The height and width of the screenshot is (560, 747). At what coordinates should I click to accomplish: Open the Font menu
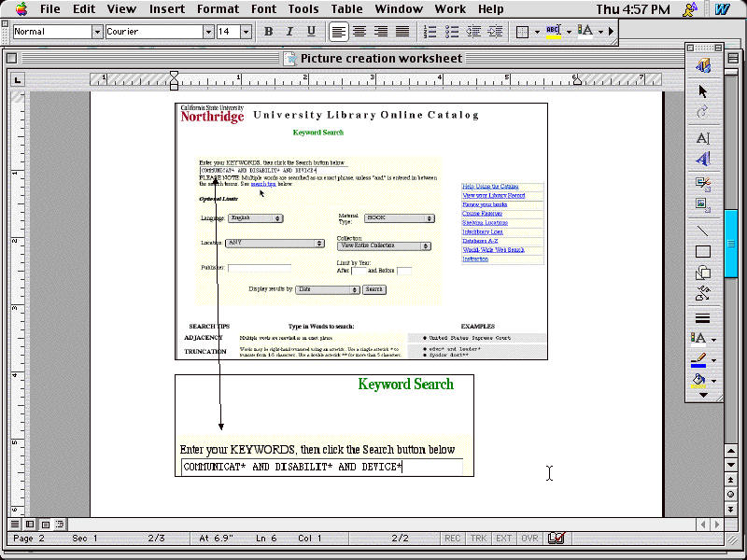click(263, 9)
